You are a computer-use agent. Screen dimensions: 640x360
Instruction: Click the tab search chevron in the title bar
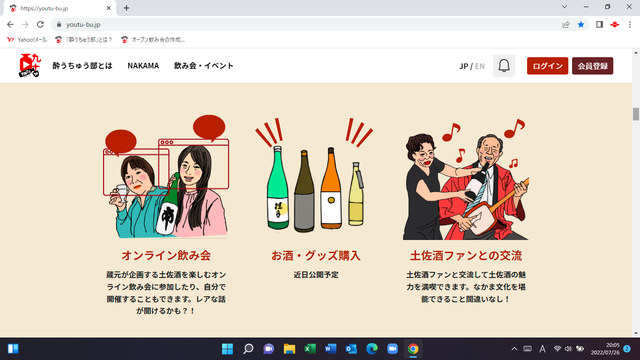pos(564,7)
